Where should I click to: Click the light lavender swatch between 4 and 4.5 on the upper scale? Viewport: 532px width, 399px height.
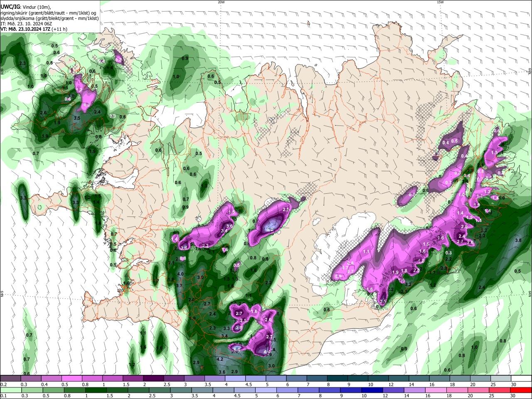pos(234,379)
